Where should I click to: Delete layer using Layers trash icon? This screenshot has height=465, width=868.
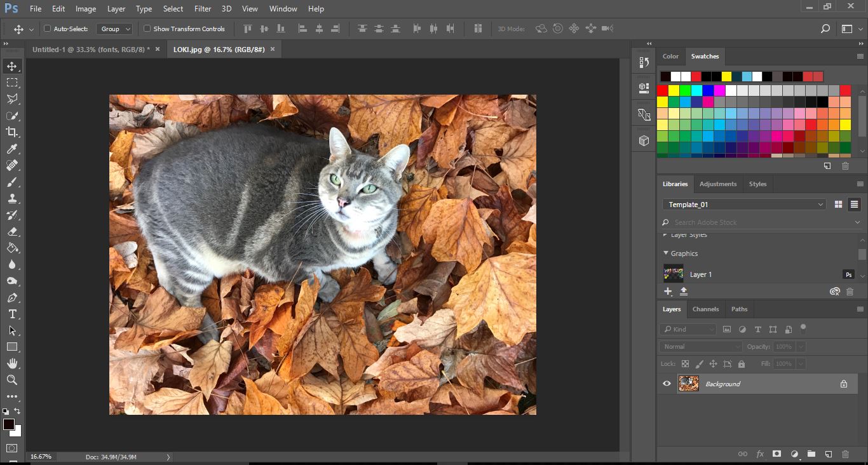tap(845, 454)
